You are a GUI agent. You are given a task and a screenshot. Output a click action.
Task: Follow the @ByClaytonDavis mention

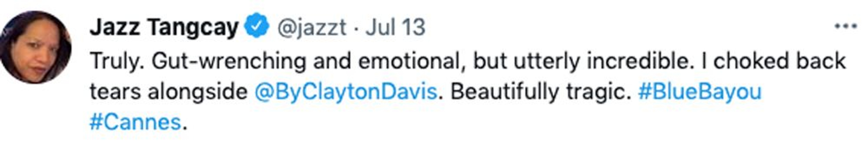point(346,92)
